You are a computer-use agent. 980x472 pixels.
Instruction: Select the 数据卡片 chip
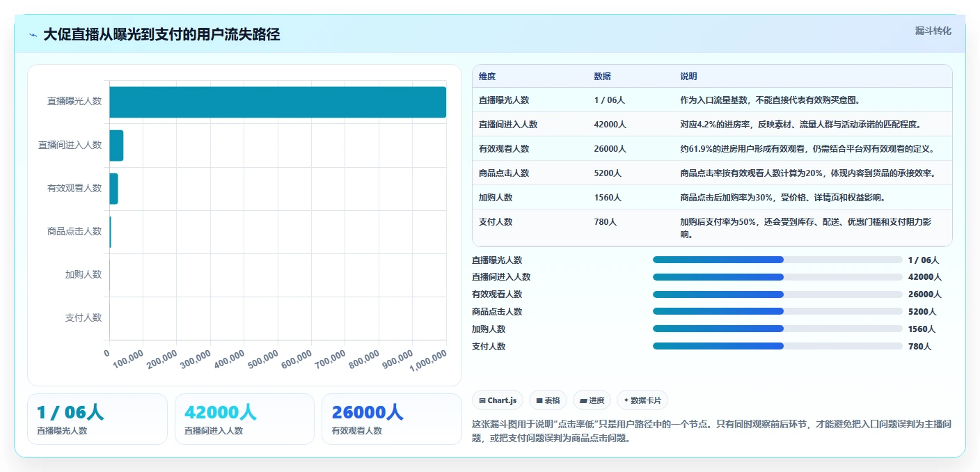coord(642,400)
